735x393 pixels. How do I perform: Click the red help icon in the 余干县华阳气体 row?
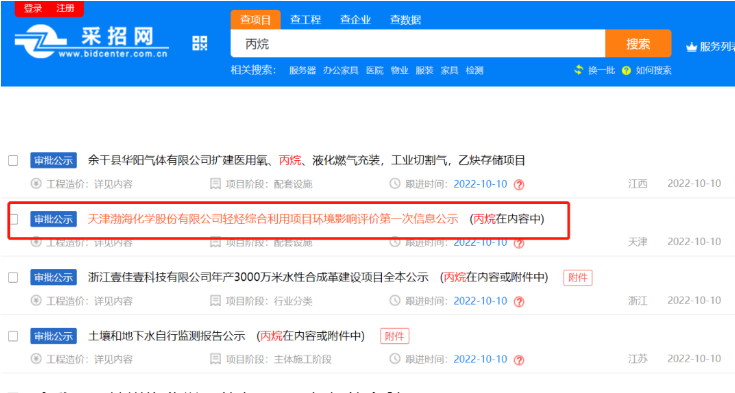[x=519, y=185]
